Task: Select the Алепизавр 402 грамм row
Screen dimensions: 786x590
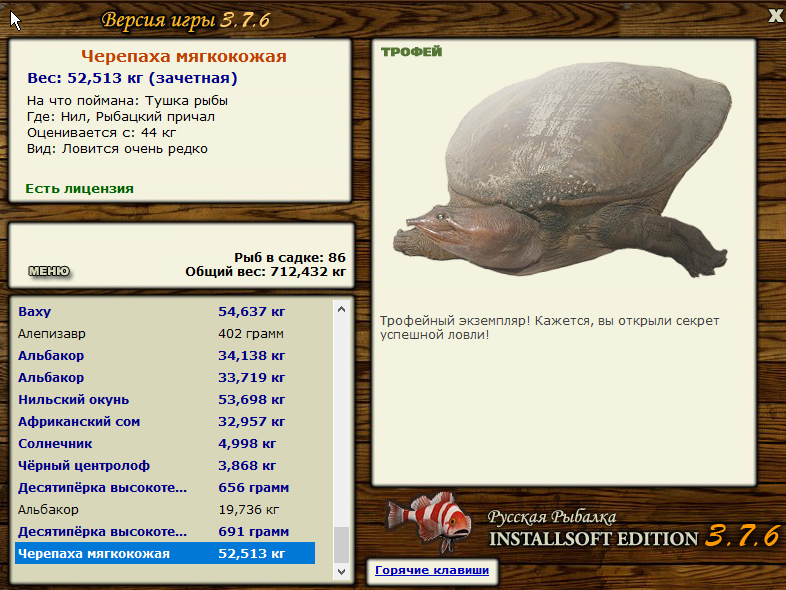Action: point(165,333)
